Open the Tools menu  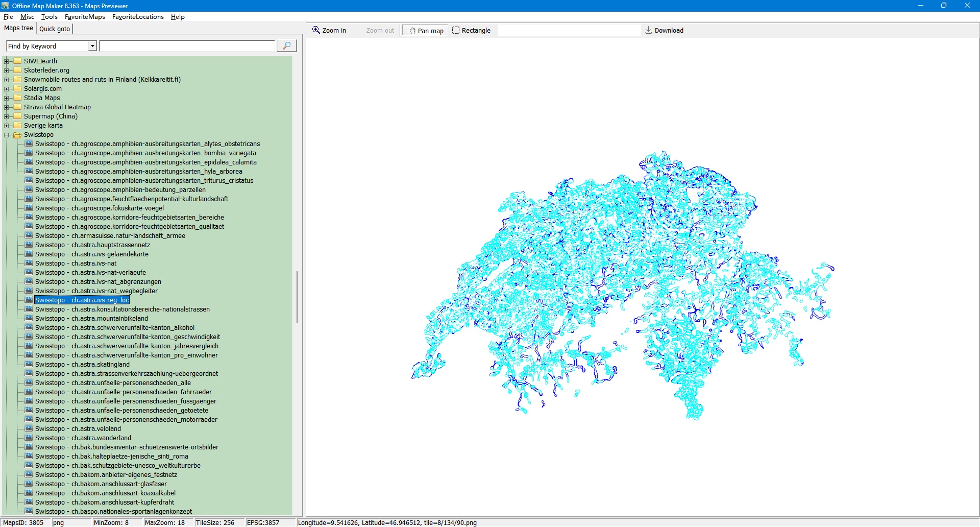(49, 17)
